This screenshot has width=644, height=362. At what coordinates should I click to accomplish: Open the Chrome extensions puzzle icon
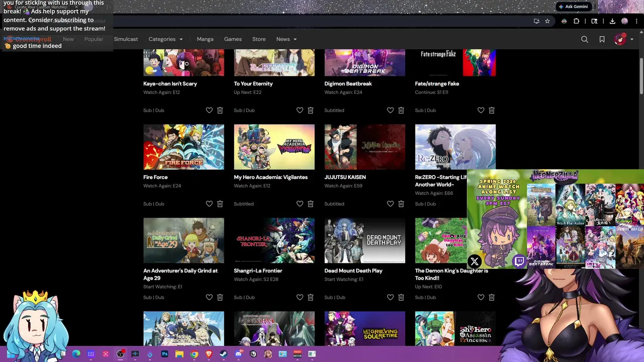tap(577, 21)
